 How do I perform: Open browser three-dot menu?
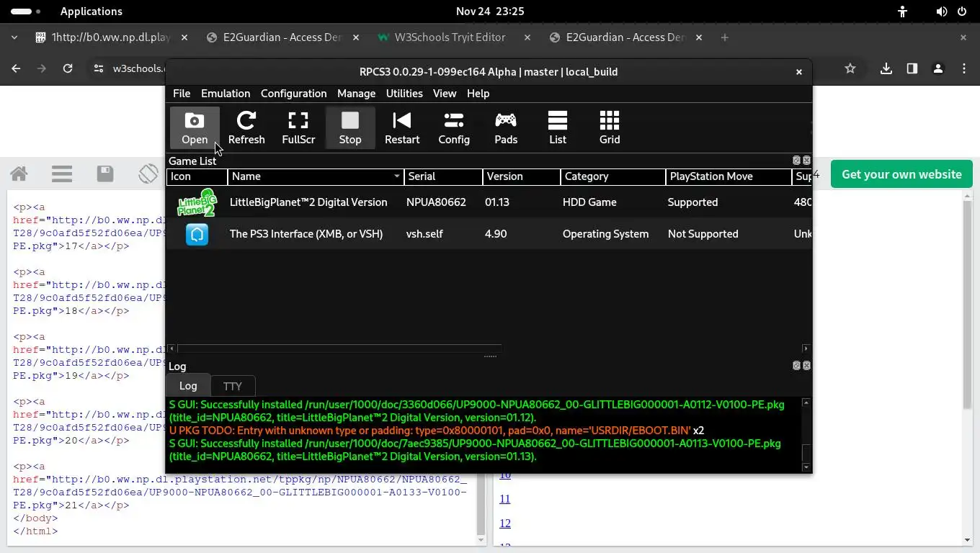coord(964,68)
